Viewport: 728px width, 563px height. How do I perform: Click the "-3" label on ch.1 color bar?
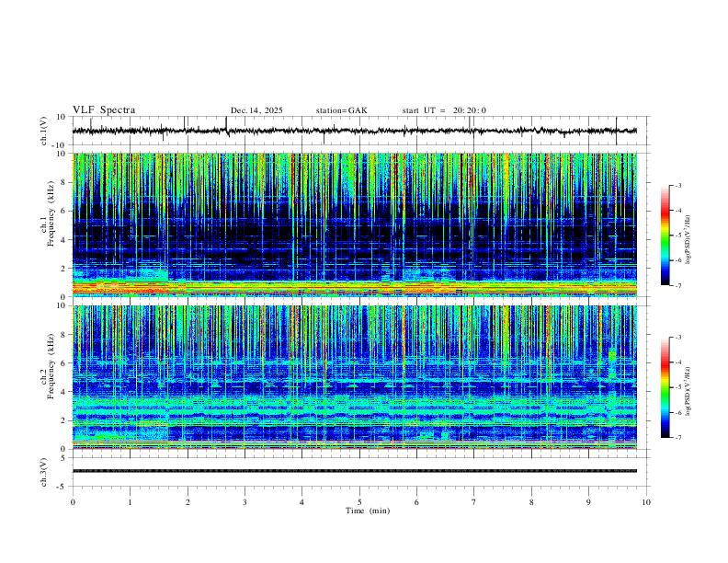[x=677, y=185]
